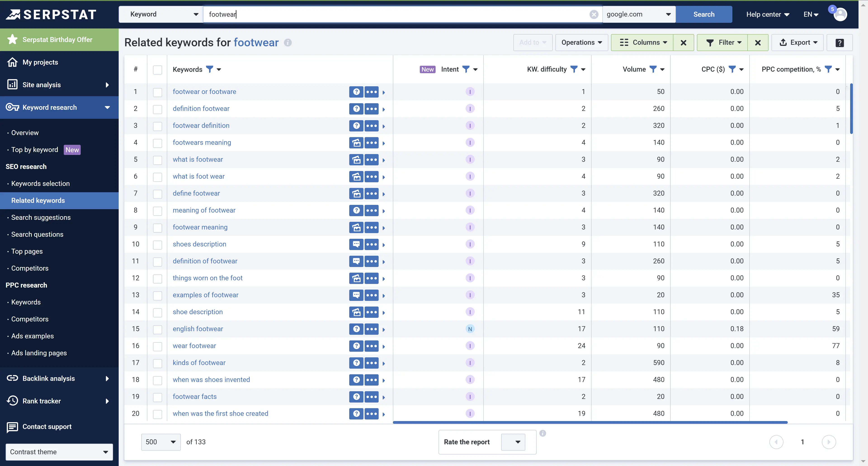Click SERP feature icon for footwear or footware

[356, 91]
